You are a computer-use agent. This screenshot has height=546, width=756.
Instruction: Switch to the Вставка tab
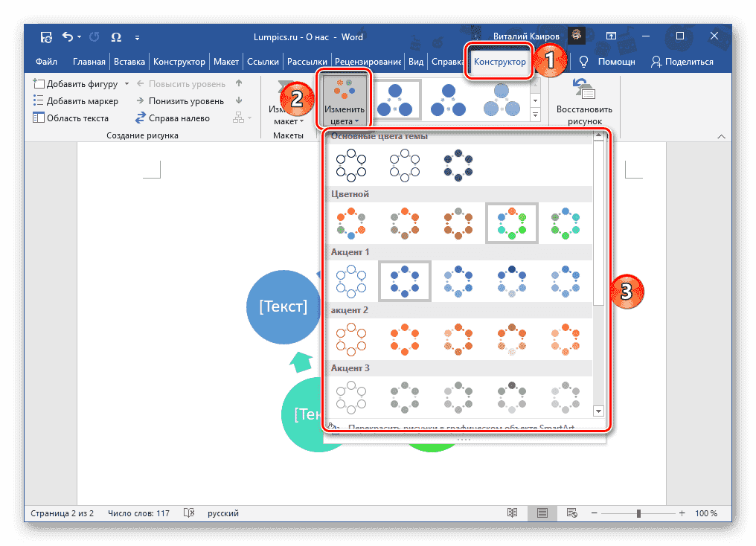click(x=129, y=61)
